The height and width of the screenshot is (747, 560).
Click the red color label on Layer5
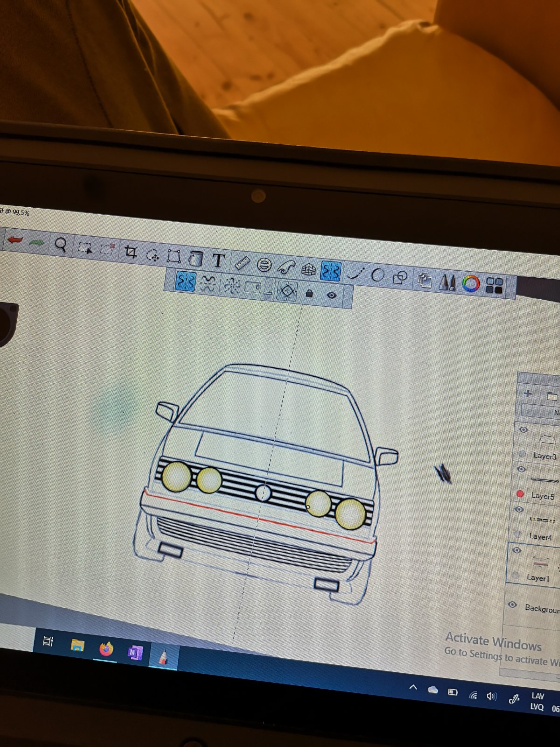click(520, 493)
